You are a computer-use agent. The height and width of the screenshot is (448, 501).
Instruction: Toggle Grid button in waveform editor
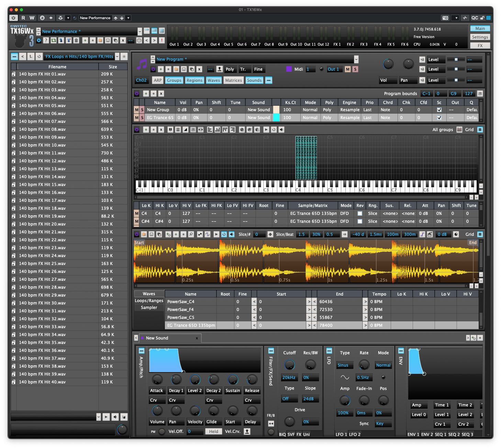click(x=480, y=234)
